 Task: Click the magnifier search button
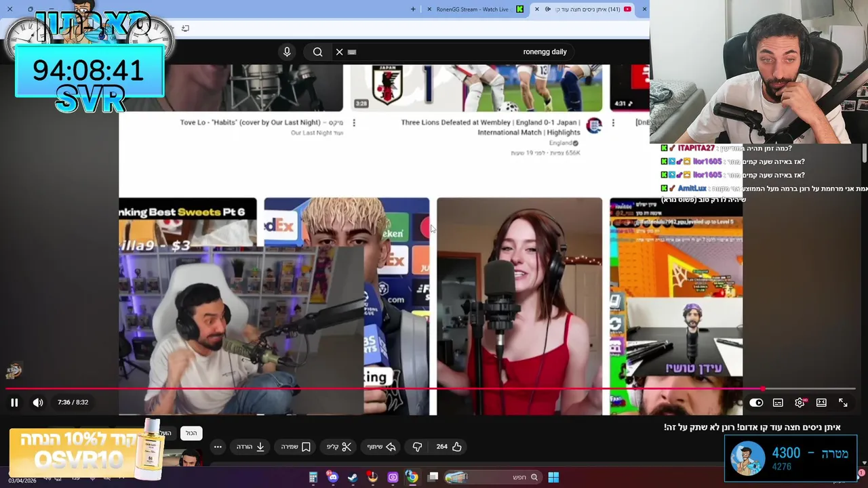pyautogui.click(x=317, y=52)
